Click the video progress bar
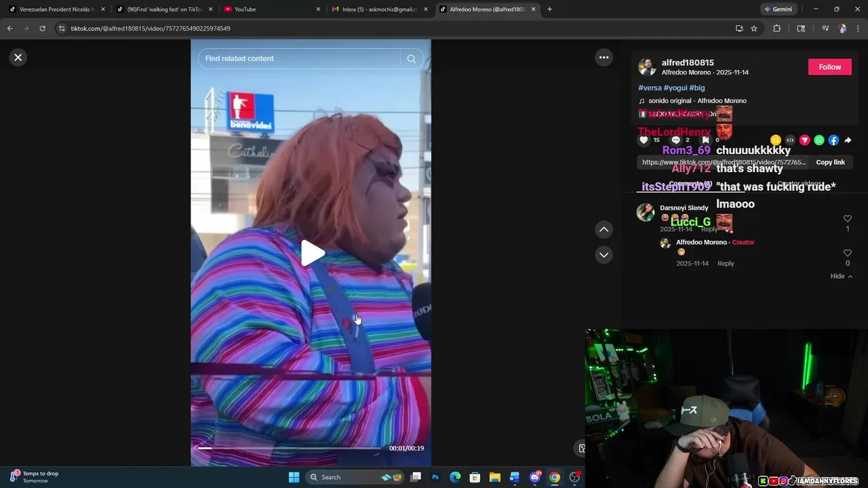Viewport: 868px width, 488px height. (290, 448)
